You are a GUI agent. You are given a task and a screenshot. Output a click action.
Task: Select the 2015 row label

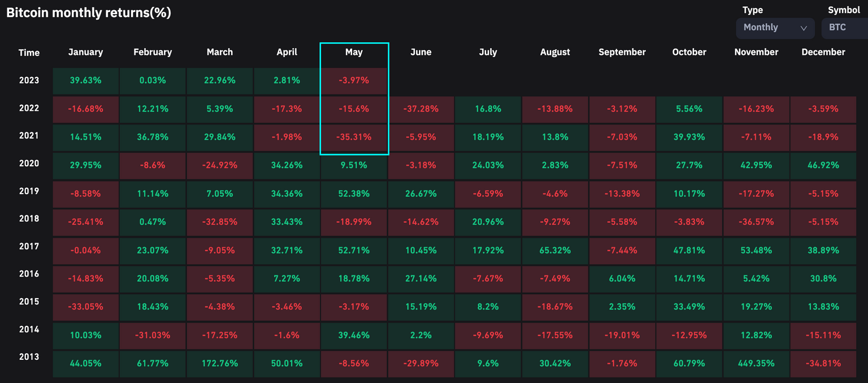(29, 302)
